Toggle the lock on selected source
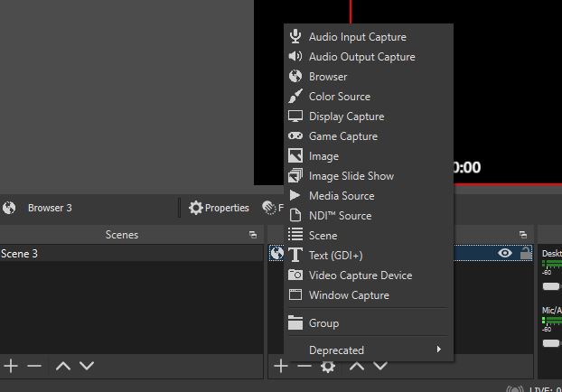The image size is (562, 392). point(526,253)
